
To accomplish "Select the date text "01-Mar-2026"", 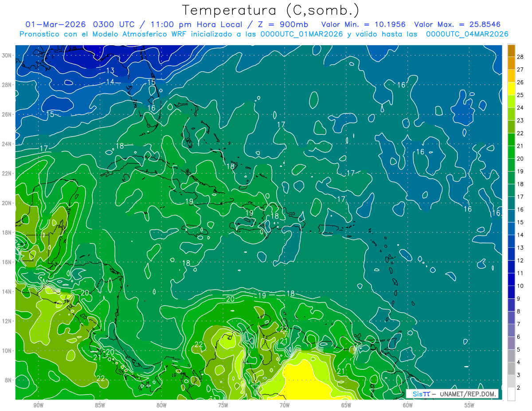I will [55, 24].
